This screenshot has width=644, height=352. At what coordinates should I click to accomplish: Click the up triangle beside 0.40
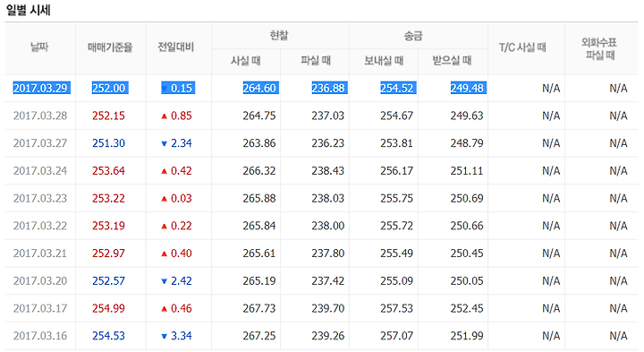click(x=165, y=253)
